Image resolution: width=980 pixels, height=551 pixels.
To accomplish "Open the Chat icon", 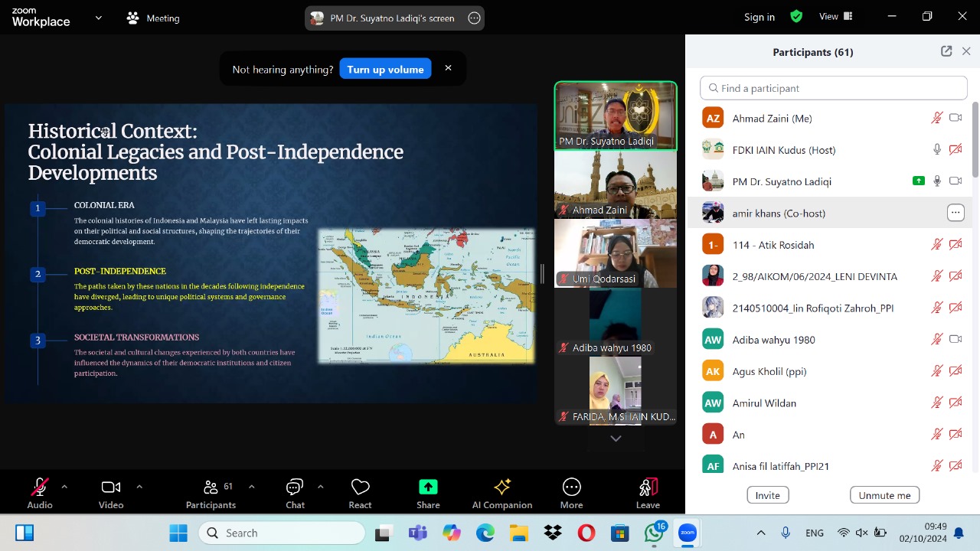I will tap(295, 487).
